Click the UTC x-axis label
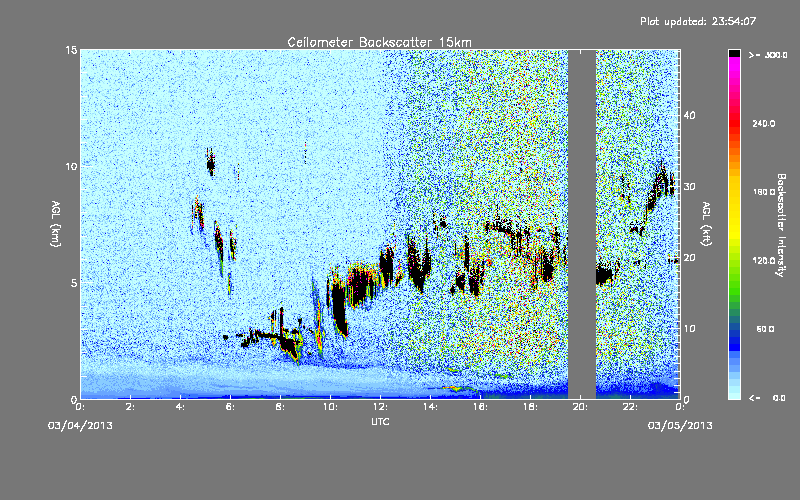 click(380, 421)
